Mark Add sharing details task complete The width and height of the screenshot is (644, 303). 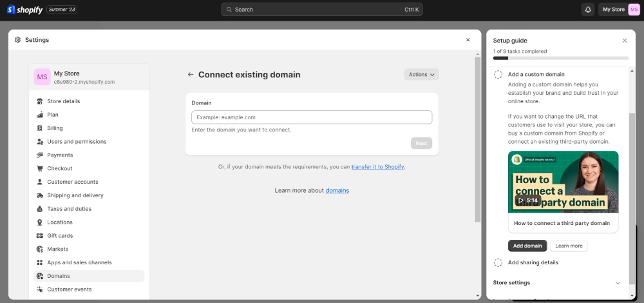498,263
